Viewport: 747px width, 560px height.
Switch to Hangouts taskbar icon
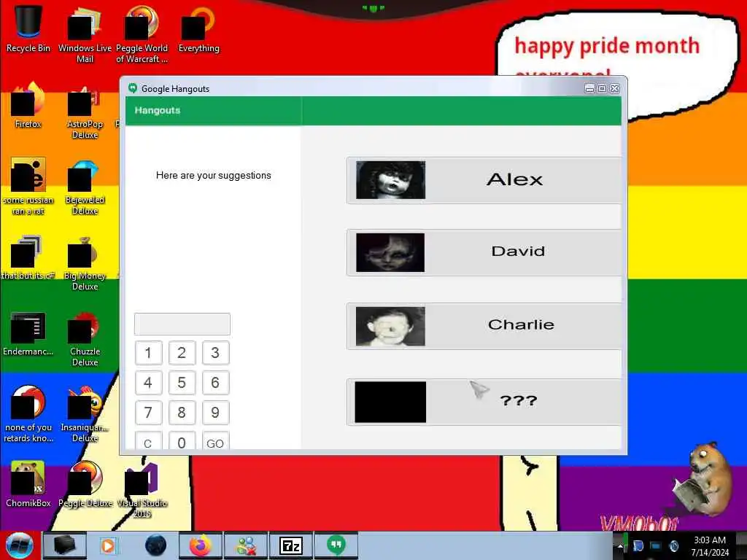[336, 545]
